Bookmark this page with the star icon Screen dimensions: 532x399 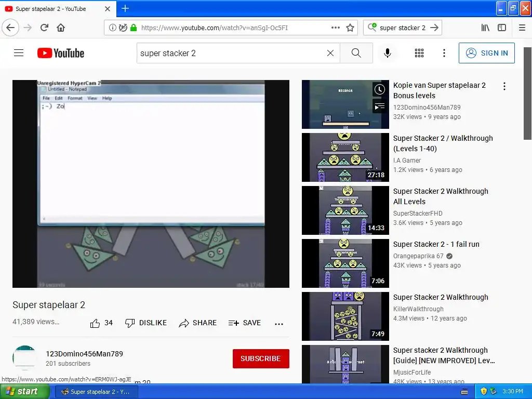pyautogui.click(x=350, y=28)
